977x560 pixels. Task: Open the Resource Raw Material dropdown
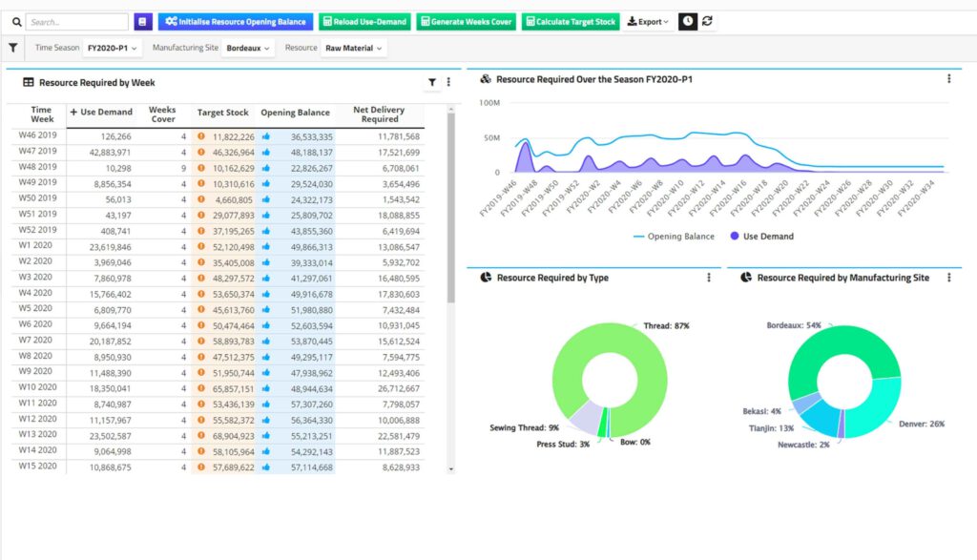coord(353,48)
